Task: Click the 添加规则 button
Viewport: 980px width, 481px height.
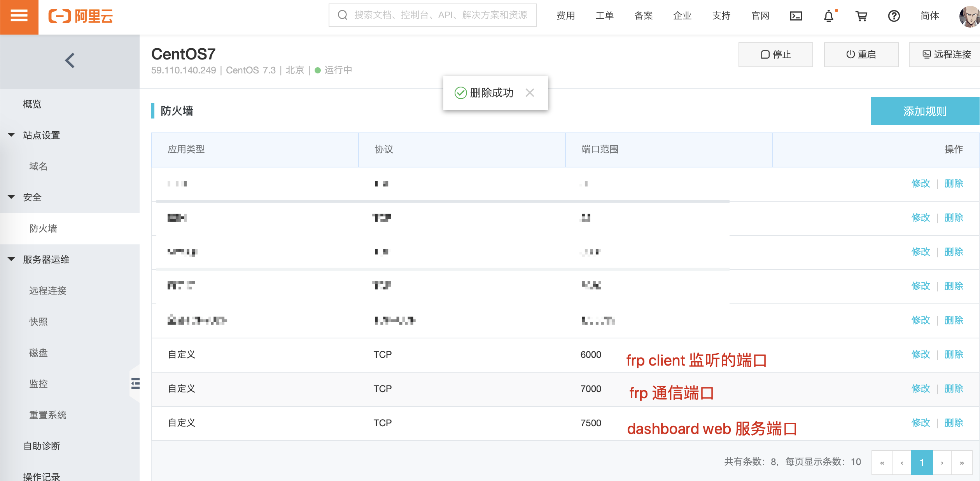Action: tap(924, 111)
